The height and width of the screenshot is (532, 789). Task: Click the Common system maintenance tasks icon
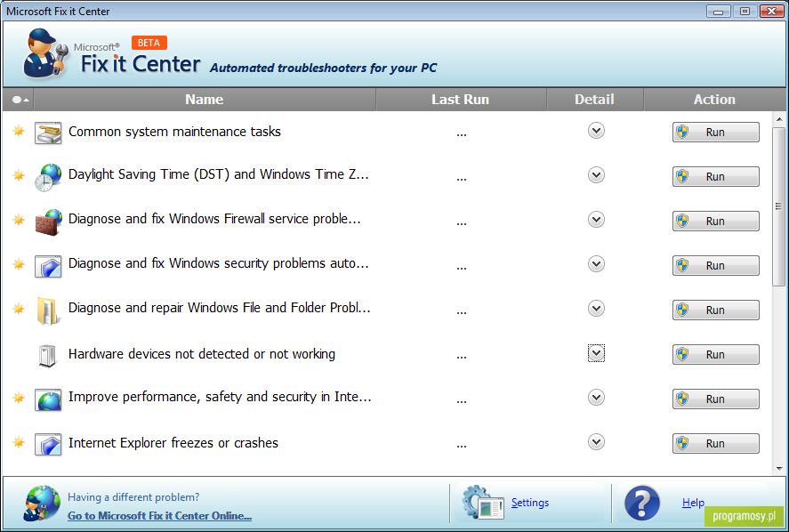click(x=48, y=133)
